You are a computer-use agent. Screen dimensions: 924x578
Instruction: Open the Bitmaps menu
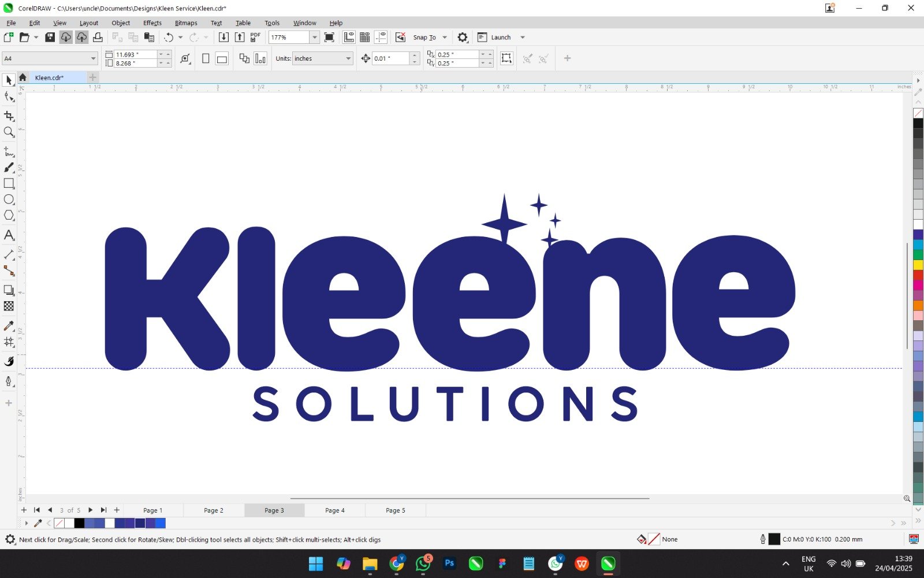[185, 23]
